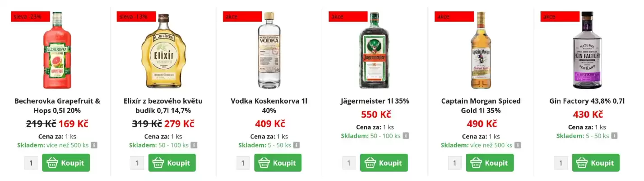The height and width of the screenshot is (181, 644).
Task: Click stock info icon for Becherovka Grapefruit
Action: pos(94,145)
